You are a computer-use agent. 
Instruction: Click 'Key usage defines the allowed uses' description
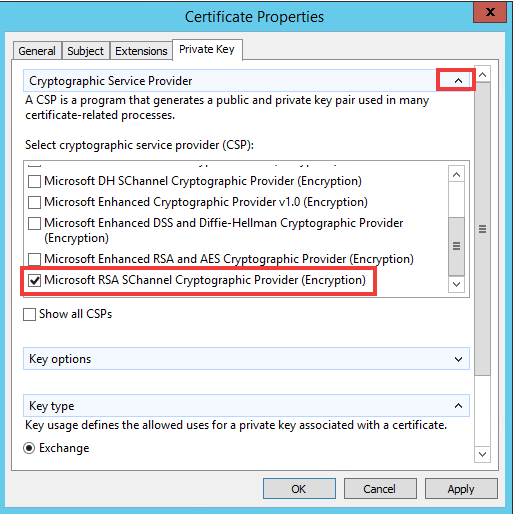pos(236,425)
